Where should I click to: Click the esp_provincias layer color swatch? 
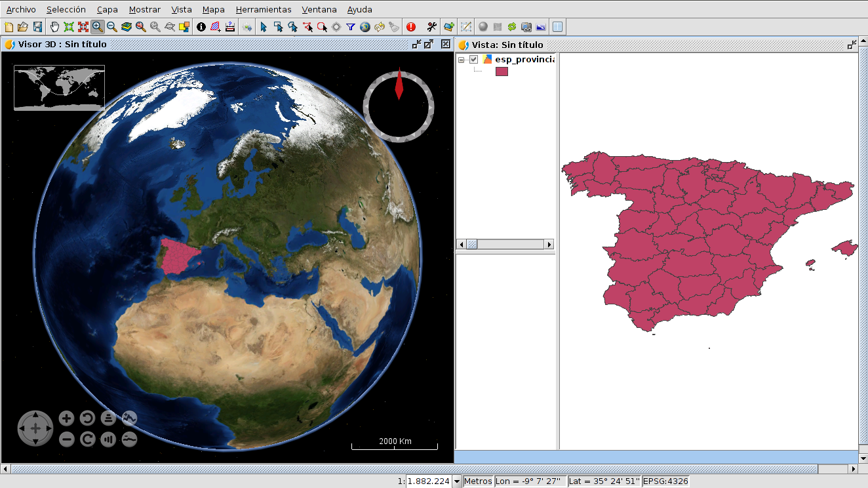[502, 71]
